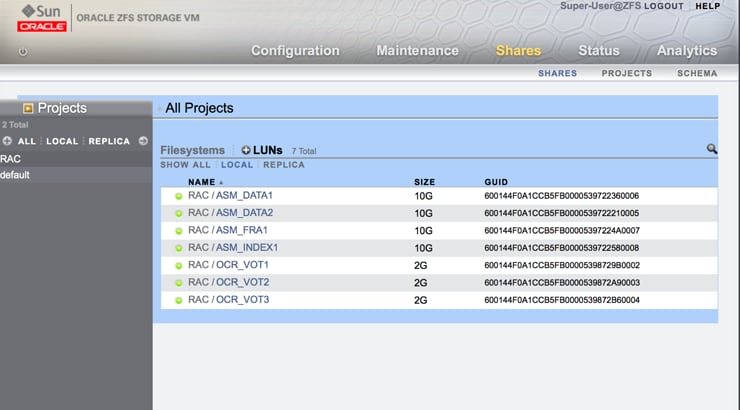
Task: Click the search magnifier icon
Action: point(712,149)
